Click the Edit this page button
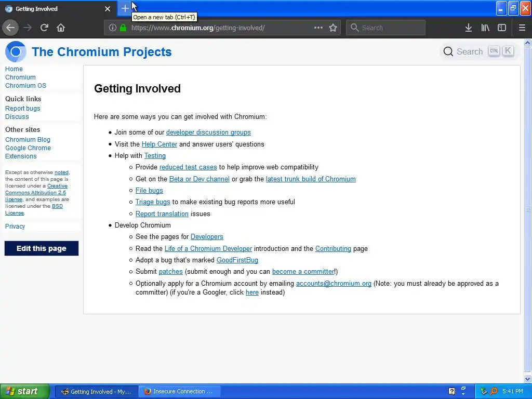This screenshot has width=532, height=399. tap(42, 248)
